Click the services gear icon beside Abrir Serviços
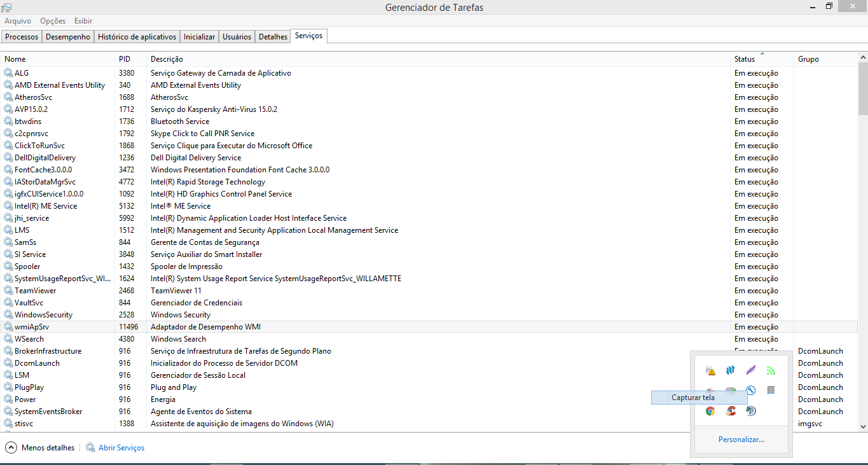Image resolution: width=868 pixels, height=465 pixels. [x=90, y=448]
